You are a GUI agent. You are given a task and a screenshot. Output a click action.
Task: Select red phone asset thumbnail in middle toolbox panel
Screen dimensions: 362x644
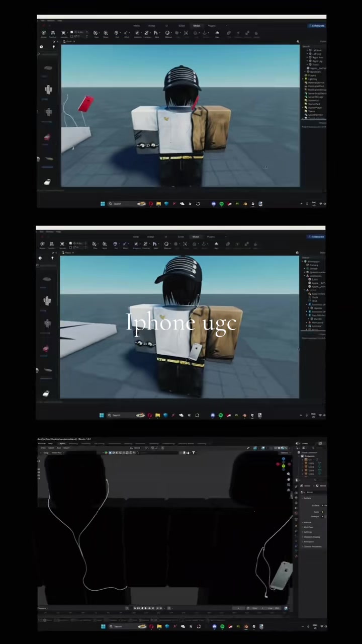click(x=46, y=348)
